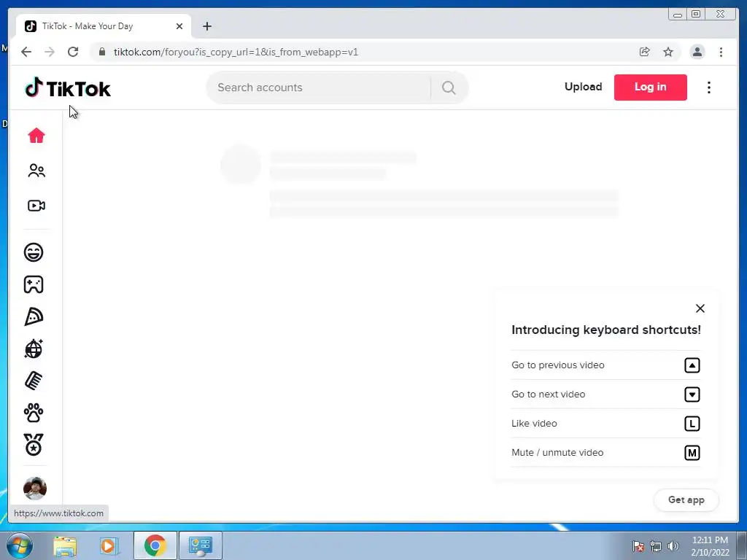Click "Introducing keyboard shortcuts!" heading
747x560 pixels.
click(x=606, y=330)
